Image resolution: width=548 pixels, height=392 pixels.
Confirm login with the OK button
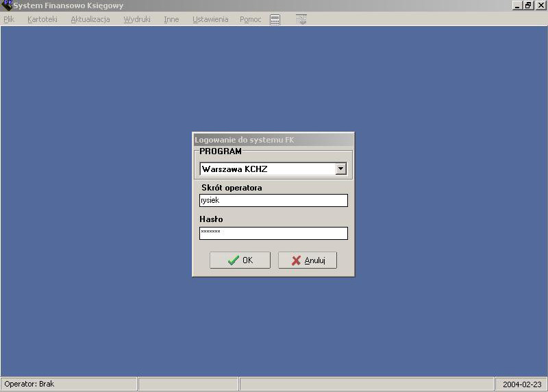coord(240,260)
